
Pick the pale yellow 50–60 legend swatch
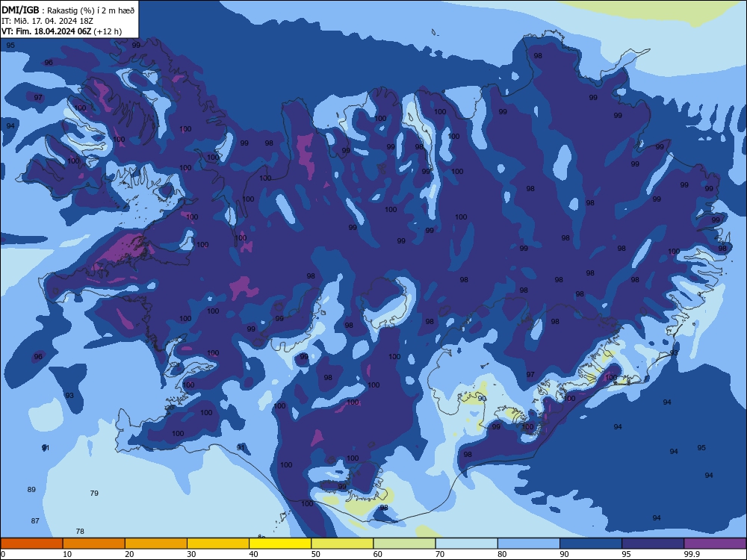click(342, 544)
